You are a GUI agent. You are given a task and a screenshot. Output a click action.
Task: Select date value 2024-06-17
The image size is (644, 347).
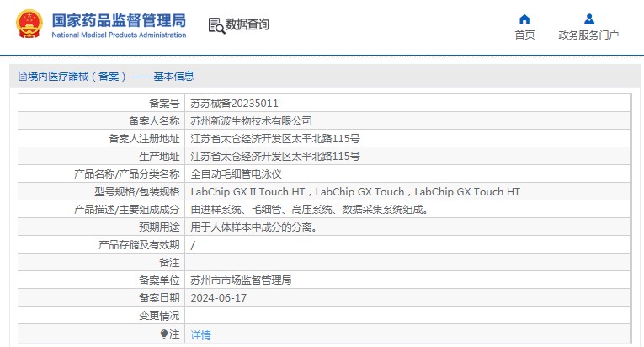click(x=219, y=297)
